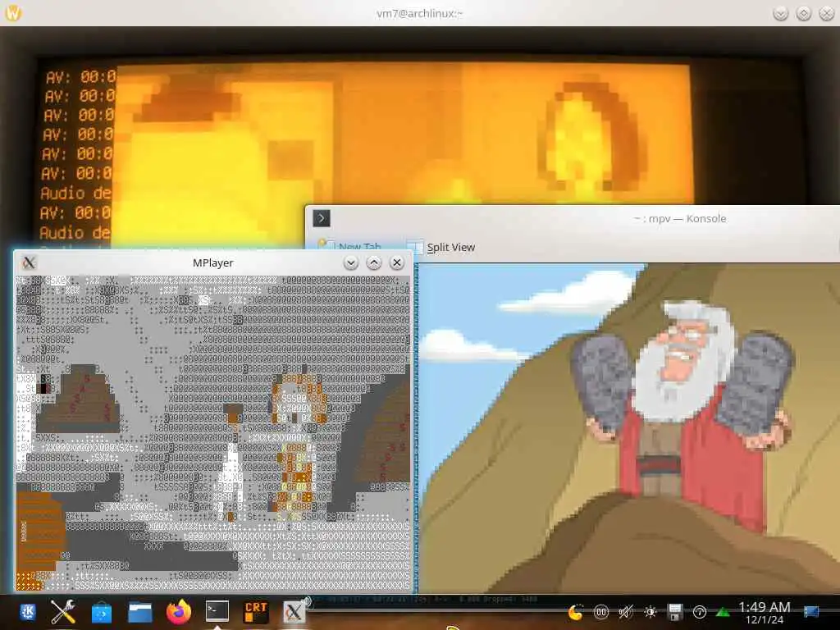Screen dimensions: 840x630
Task: Open the updates notifier tray icon
Action: coord(700,612)
